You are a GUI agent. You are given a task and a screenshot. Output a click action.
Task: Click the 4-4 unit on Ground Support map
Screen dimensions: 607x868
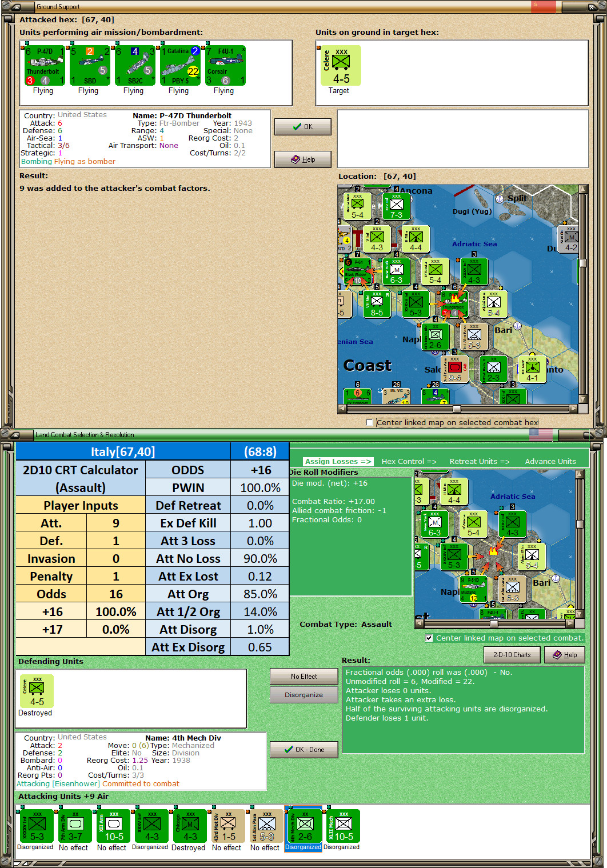point(416,239)
